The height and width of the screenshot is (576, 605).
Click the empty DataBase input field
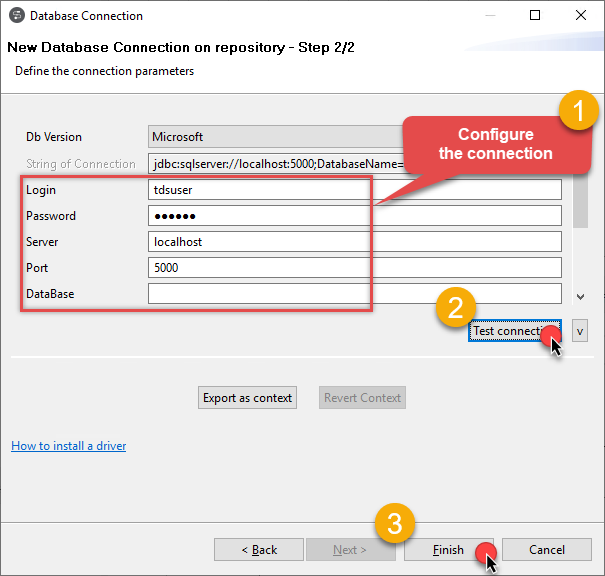tap(355, 294)
